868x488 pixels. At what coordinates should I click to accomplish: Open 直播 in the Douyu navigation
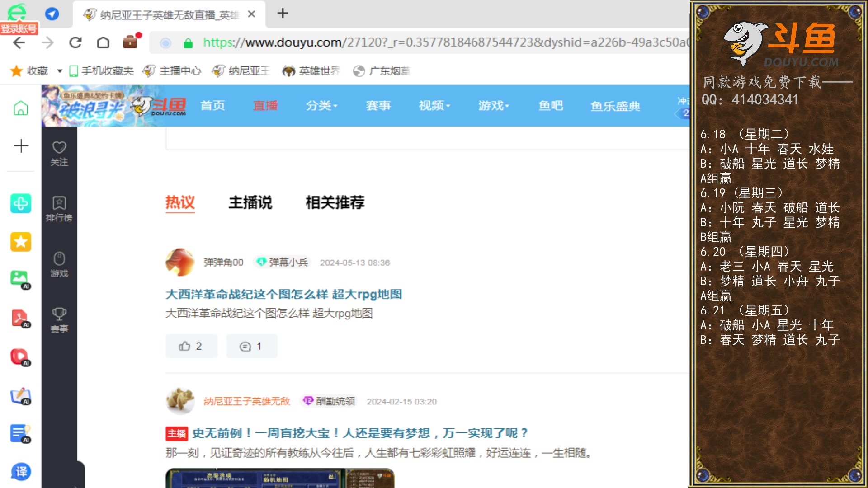pyautogui.click(x=265, y=106)
